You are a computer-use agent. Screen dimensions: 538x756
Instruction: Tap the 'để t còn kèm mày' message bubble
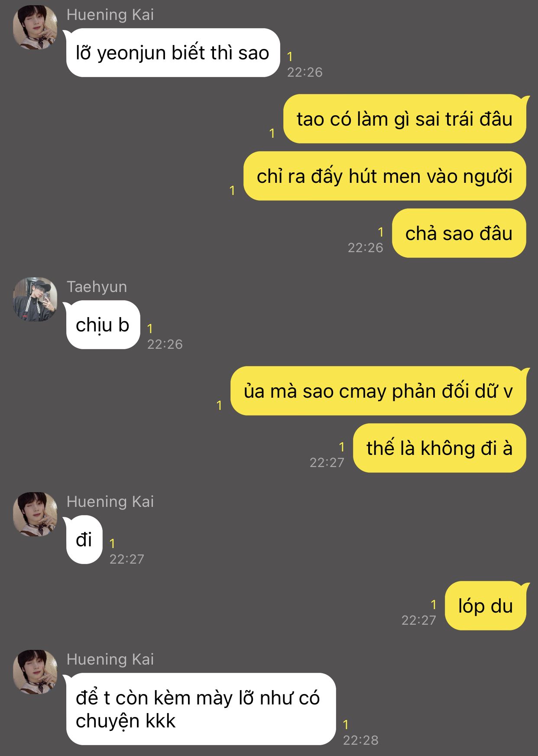click(201, 709)
